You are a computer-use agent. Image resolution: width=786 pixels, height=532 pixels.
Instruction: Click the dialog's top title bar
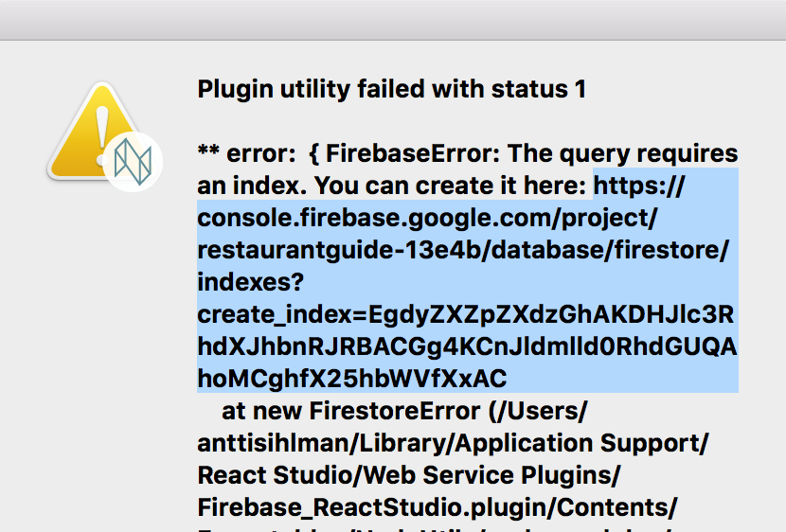click(x=393, y=19)
